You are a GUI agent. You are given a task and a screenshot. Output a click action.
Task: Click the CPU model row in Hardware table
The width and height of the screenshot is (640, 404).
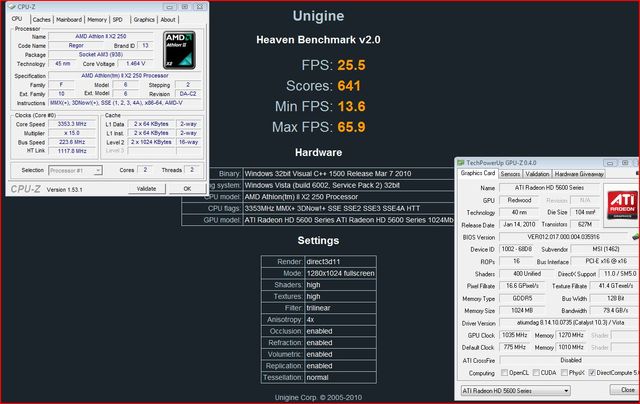tap(318, 197)
